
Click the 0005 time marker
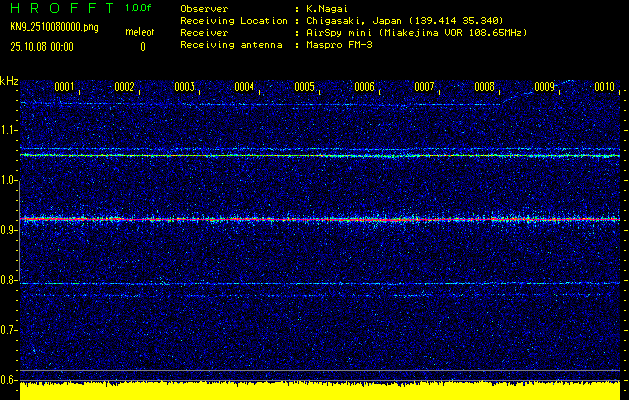click(304, 87)
